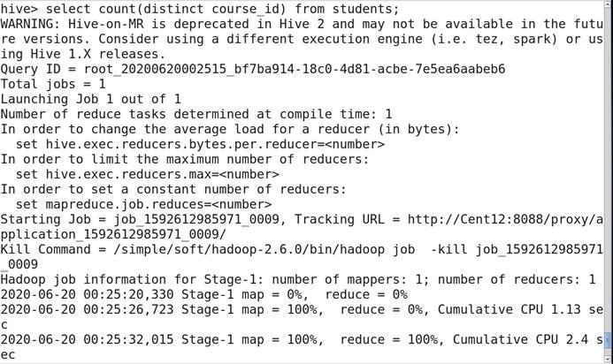This screenshot has width=613, height=364.
Task: Click the terminal scrollbar thumb
Action: [608, 340]
